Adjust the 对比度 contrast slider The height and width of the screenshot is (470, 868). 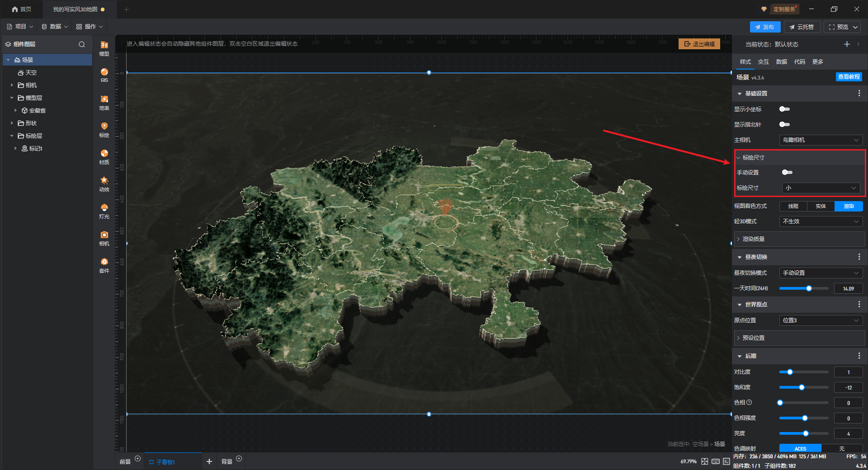tap(790, 372)
